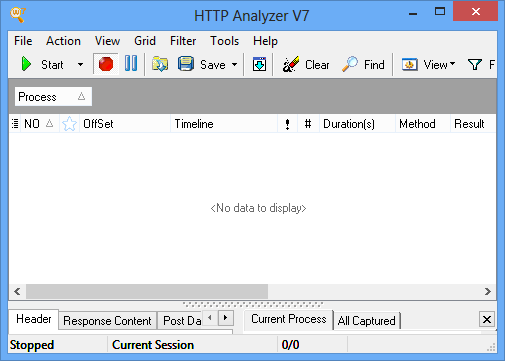Click the Find magnifier button
505x361 pixels.
pyautogui.click(x=363, y=64)
